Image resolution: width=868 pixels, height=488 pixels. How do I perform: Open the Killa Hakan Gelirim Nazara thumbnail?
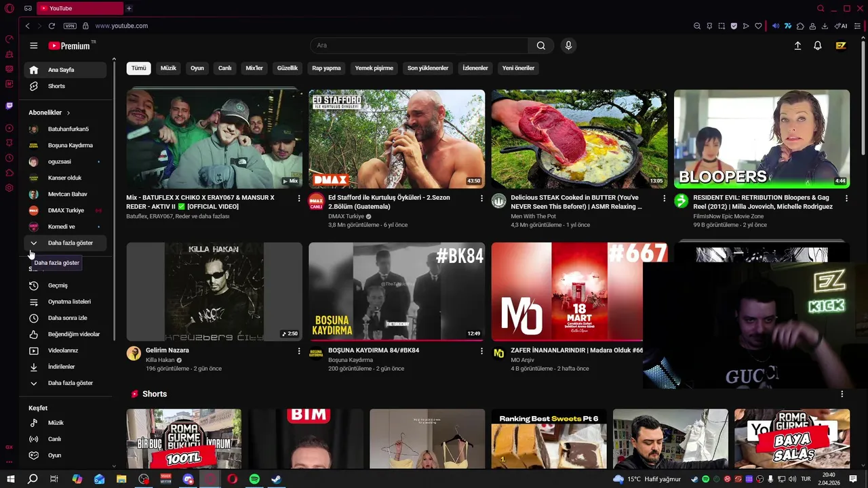coord(214,291)
